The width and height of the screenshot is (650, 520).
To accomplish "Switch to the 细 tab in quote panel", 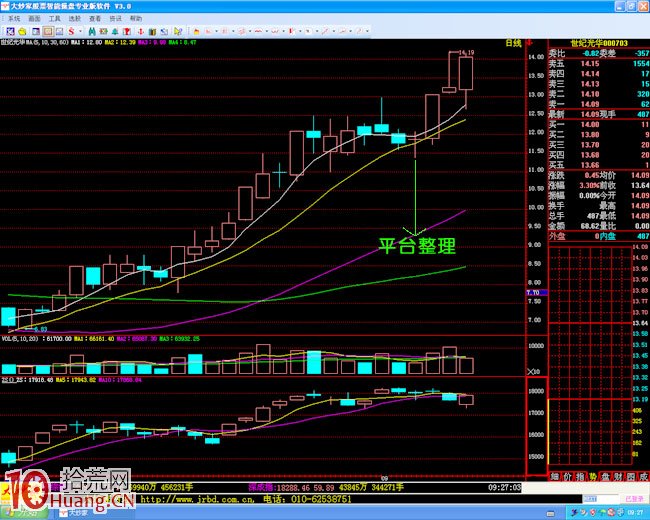I will tap(555, 476).
